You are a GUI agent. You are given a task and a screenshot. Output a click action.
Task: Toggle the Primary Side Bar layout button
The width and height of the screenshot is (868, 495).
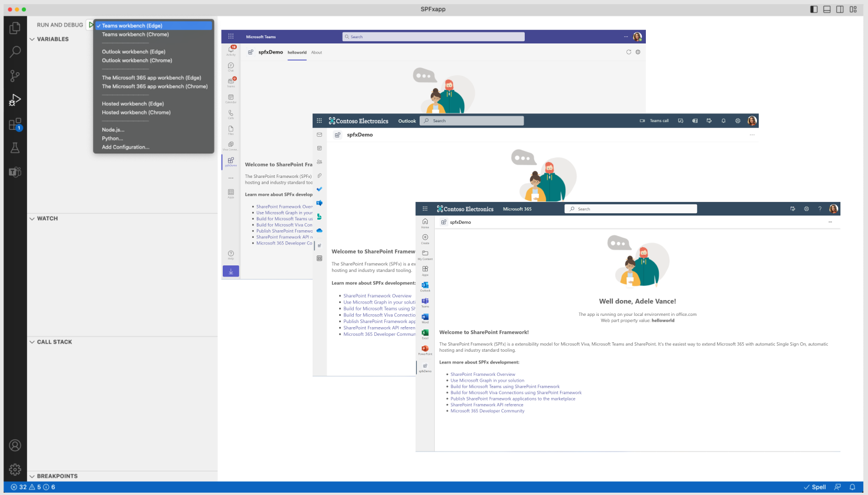coord(814,9)
